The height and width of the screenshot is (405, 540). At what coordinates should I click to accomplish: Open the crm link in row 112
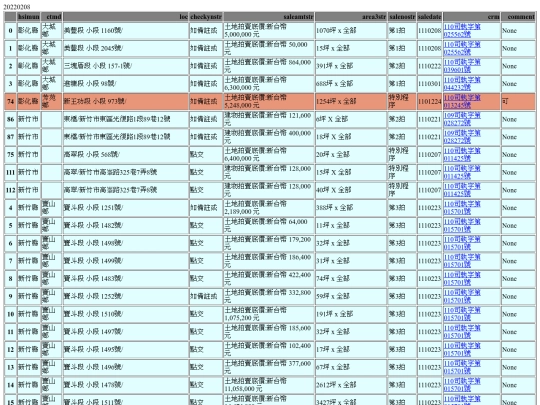pos(462,190)
